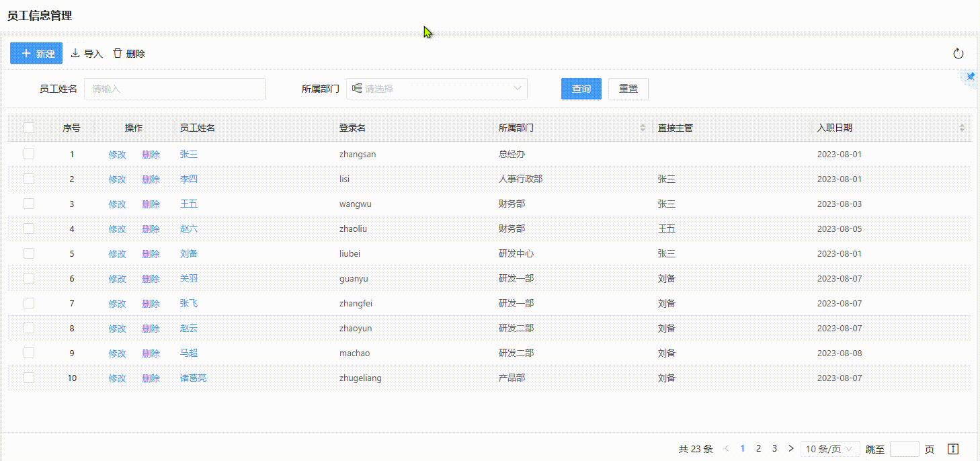The image size is (980, 461).
Task: Click the refresh icon at top right
Action: [x=958, y=54]
